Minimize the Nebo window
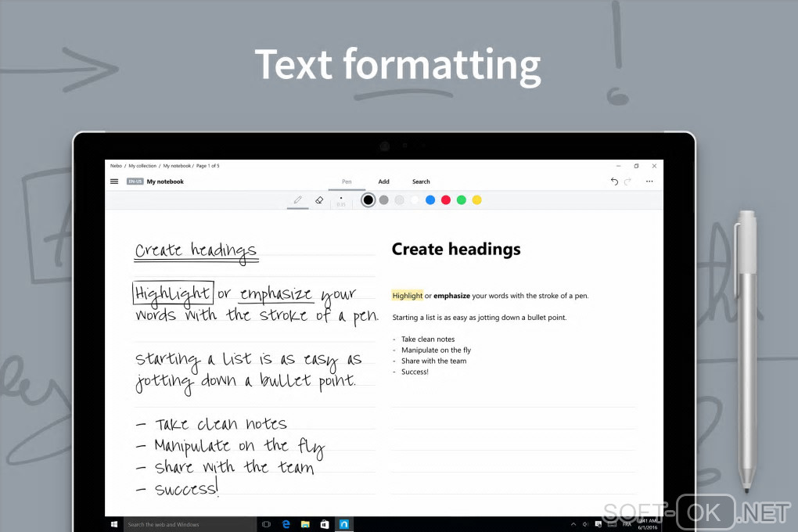 coord(618,166)
